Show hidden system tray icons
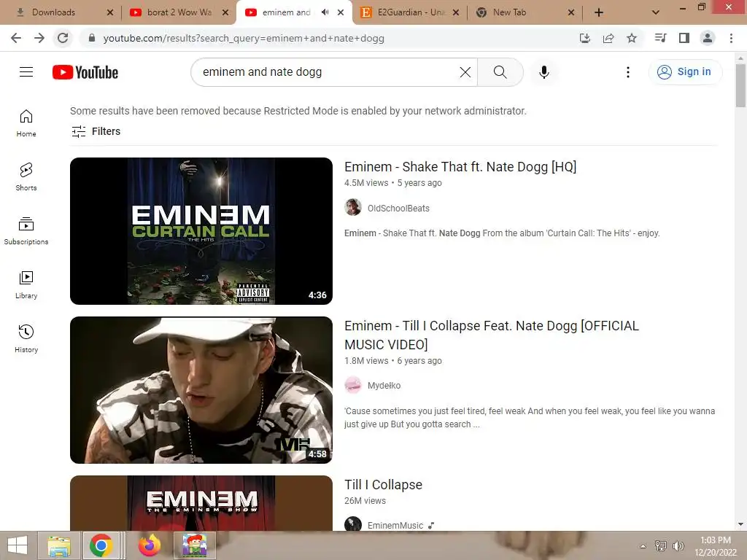 [x=643, y=546]
